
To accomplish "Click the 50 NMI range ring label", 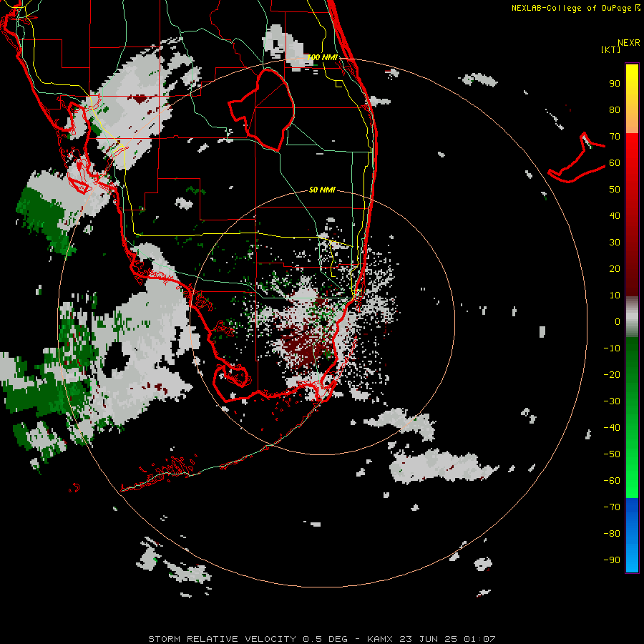I will pos(322,190).
